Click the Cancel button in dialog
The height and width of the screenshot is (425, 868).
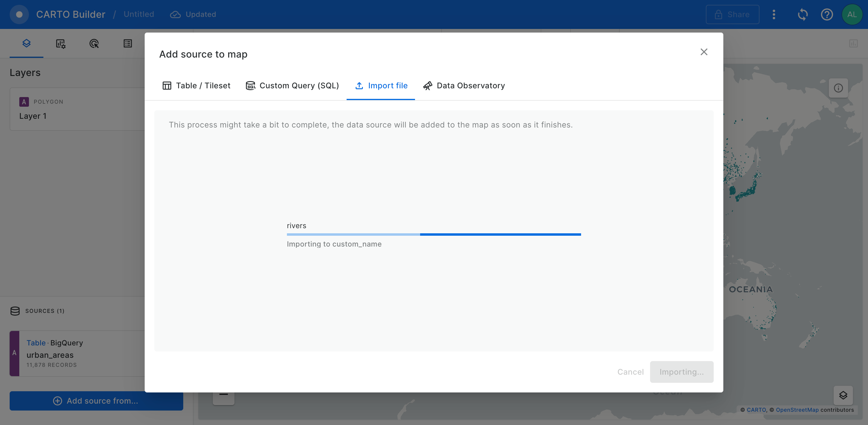630,372
